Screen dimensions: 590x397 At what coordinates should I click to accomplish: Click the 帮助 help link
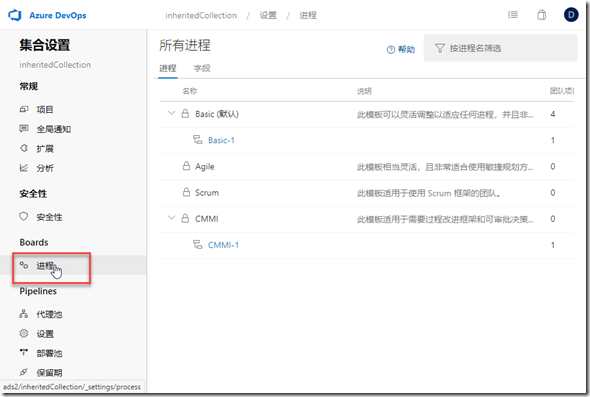[x=406, y=49]
